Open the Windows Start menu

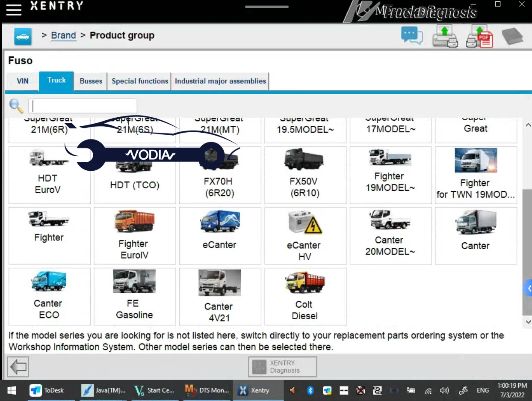point(12,390)
